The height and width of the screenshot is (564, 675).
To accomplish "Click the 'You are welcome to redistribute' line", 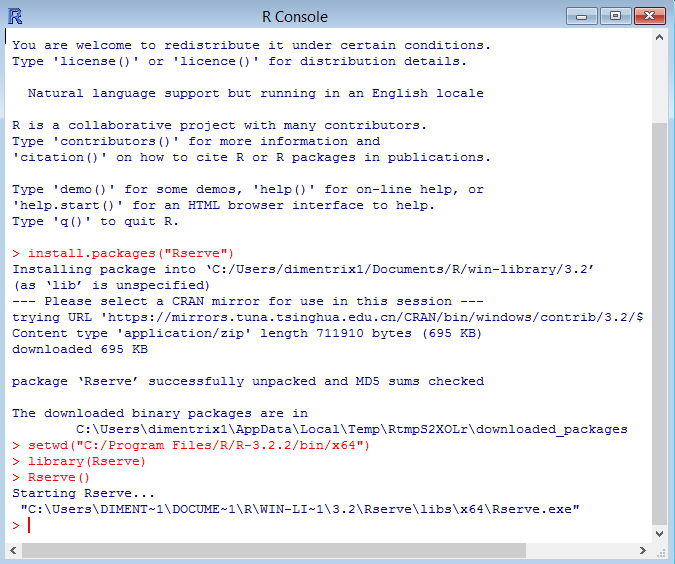I will click(251, 45).
